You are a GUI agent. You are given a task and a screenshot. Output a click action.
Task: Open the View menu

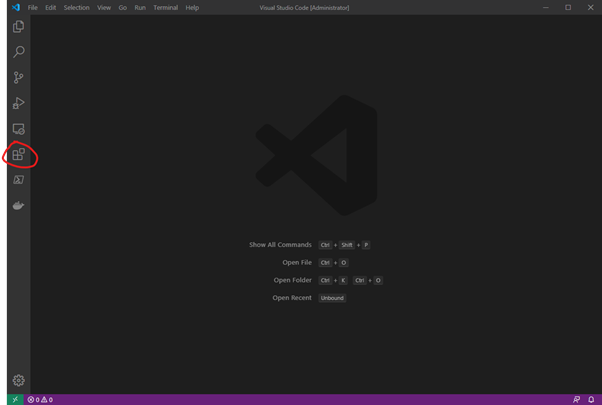(x=104, y=7)
